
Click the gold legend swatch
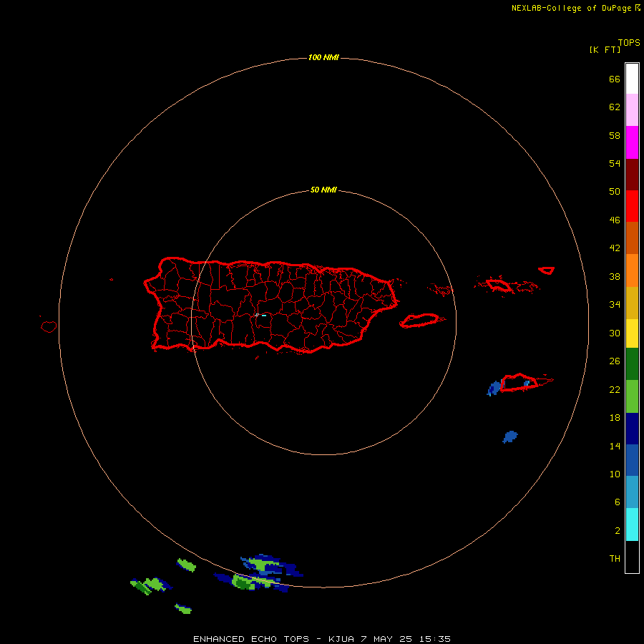point(632,303)
